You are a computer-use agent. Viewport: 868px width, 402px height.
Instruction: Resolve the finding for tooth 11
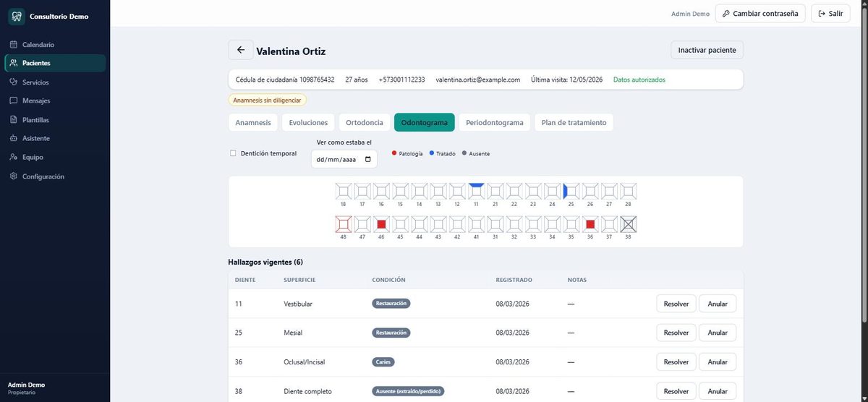[x=676, y=304]
